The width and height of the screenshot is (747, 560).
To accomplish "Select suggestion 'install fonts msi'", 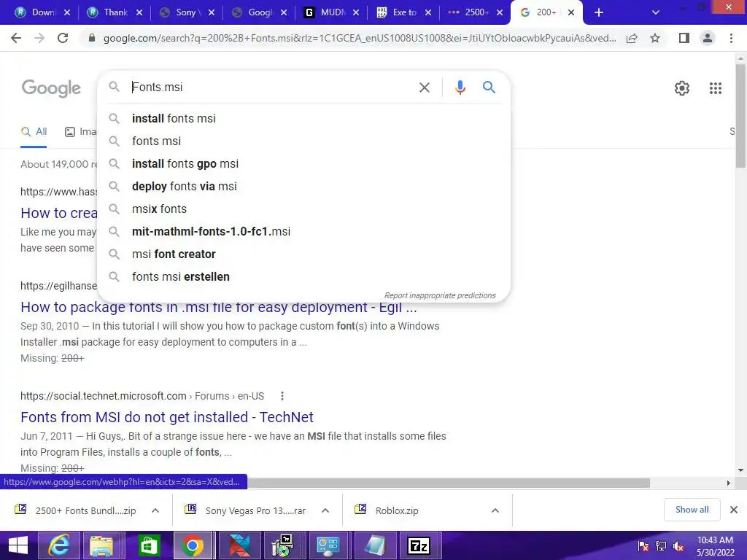I will (x=303, y=119).
